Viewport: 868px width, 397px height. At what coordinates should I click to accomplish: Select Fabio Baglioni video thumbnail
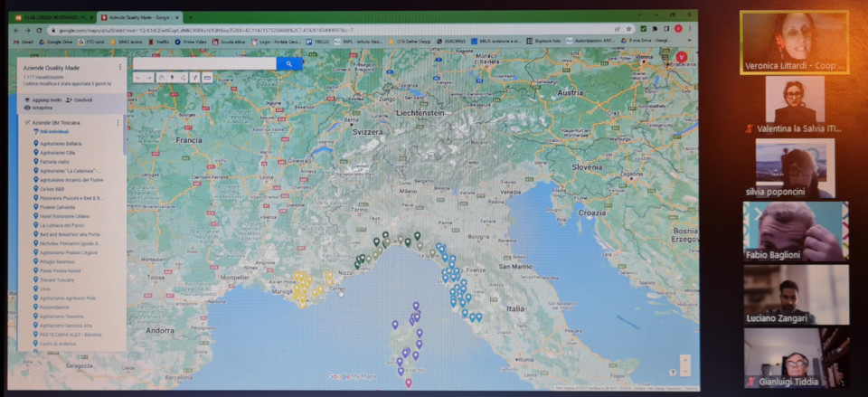pyautogui.click(x=796, y=232)
